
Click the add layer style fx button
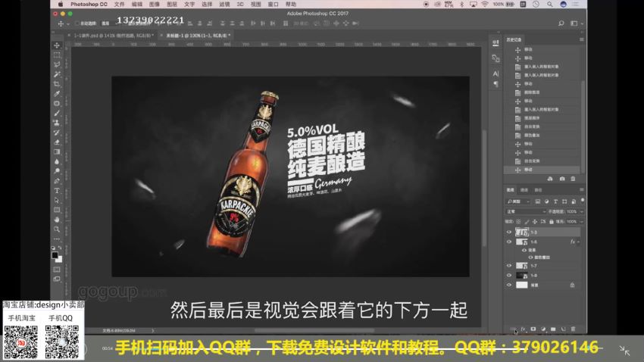524,329
